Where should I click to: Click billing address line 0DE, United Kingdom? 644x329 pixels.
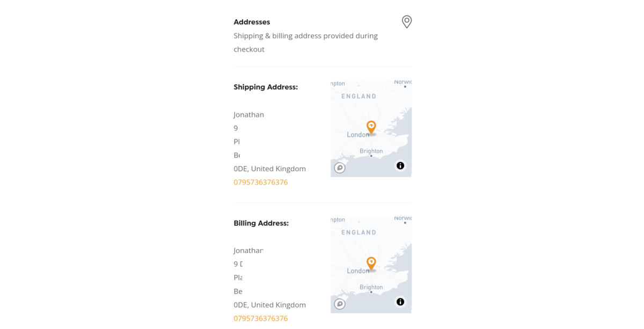[x=270, y=305]
